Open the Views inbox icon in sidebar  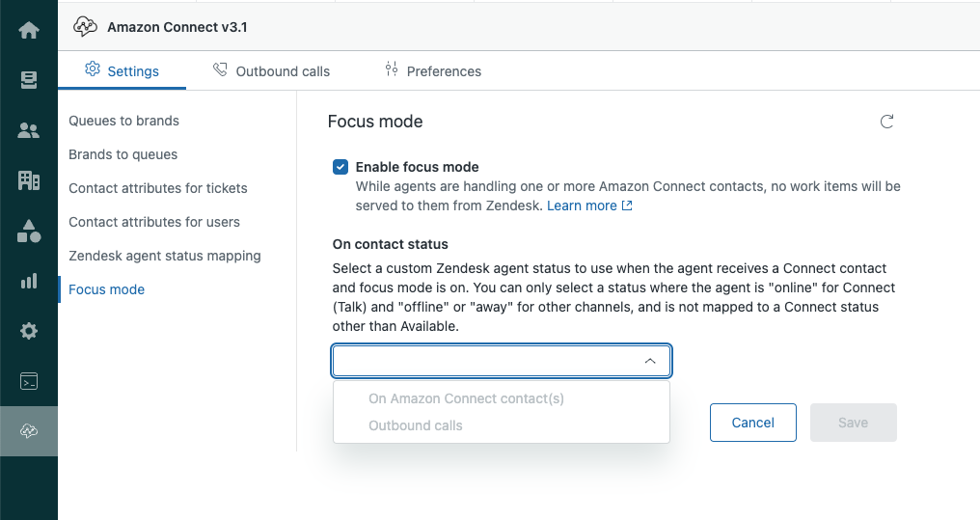point(29,80)
